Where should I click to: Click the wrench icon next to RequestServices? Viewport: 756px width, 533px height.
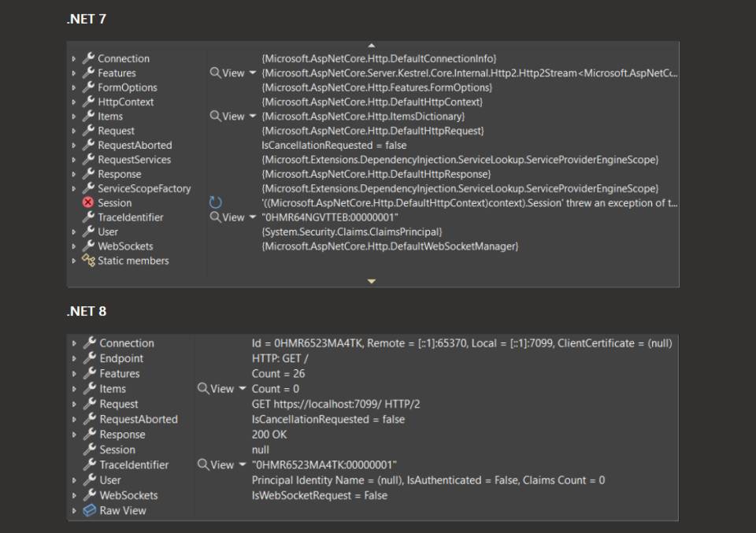(88, 159)
